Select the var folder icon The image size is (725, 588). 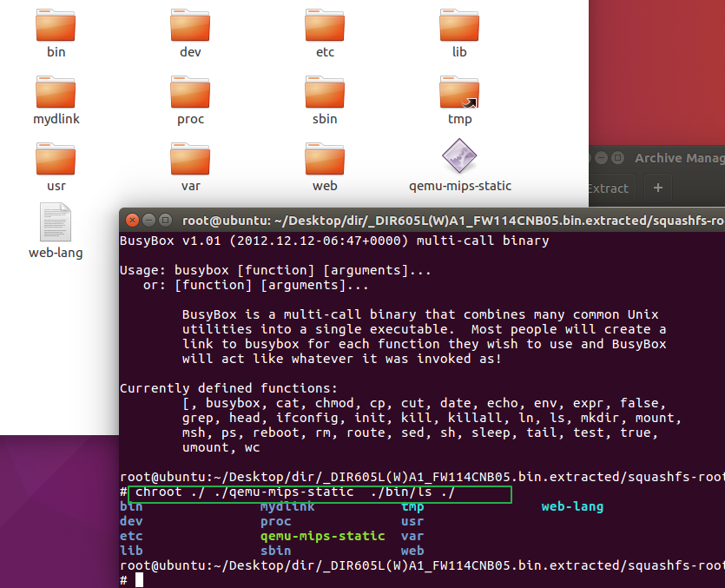tap(190, 160)
